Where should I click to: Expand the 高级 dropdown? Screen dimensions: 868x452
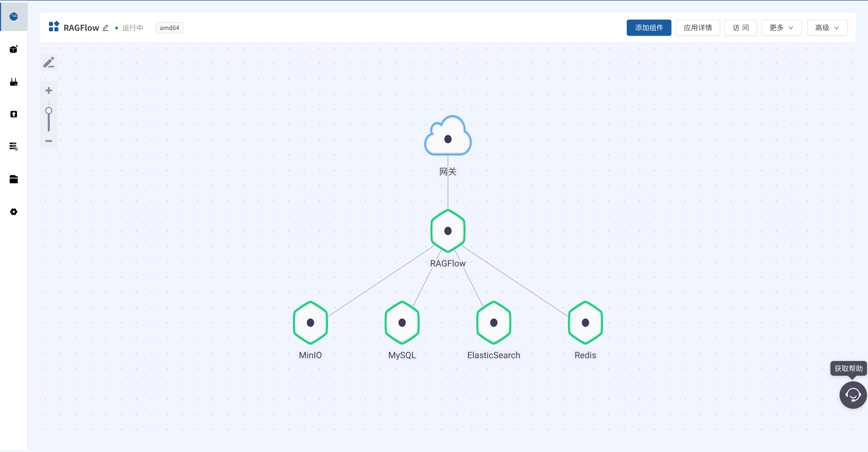pos(827,28)
